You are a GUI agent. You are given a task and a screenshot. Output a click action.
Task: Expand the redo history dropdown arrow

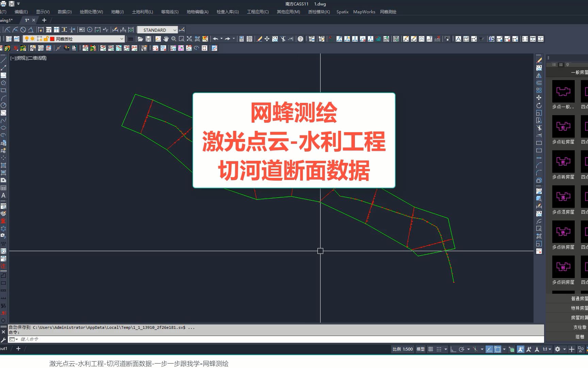tap(234, 39)
